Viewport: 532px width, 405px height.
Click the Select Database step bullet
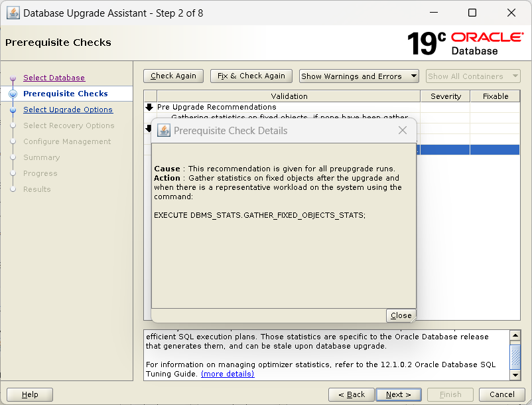coord(13,78)
